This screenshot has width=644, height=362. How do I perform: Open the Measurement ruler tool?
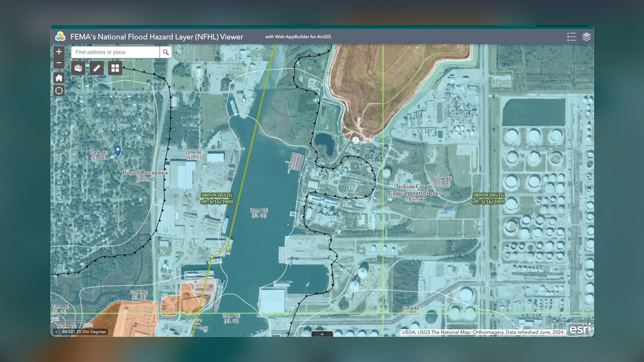click(97, 68)
